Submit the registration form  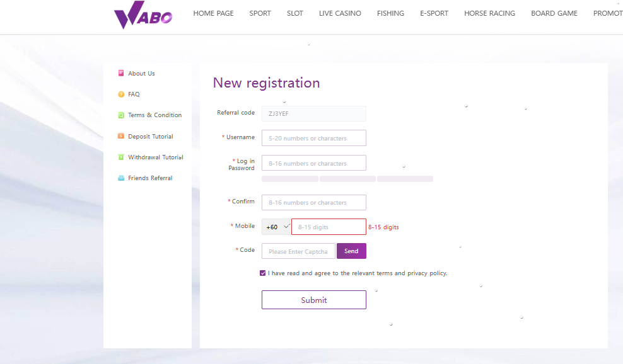pyautogui.click(x=313, y=300)
